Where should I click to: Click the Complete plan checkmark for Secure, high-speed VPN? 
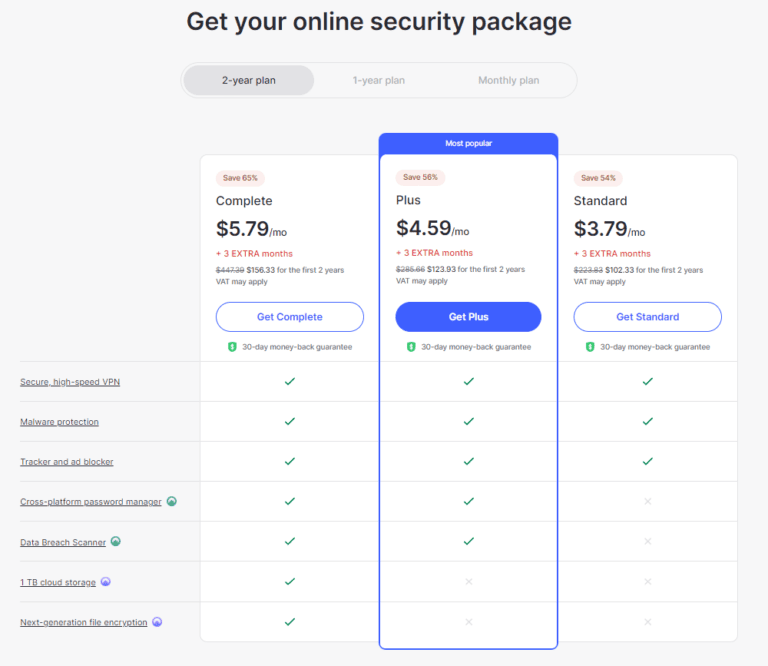[x=289, y=381]
